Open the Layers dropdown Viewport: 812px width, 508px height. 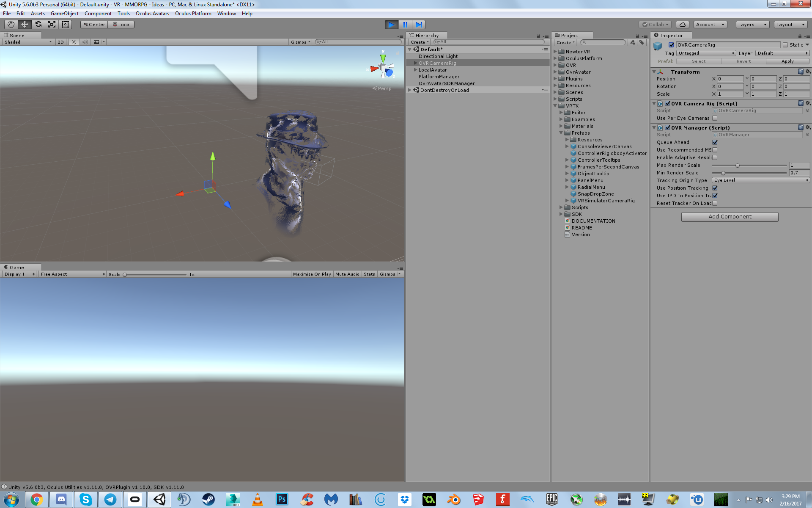click(752, 25)
